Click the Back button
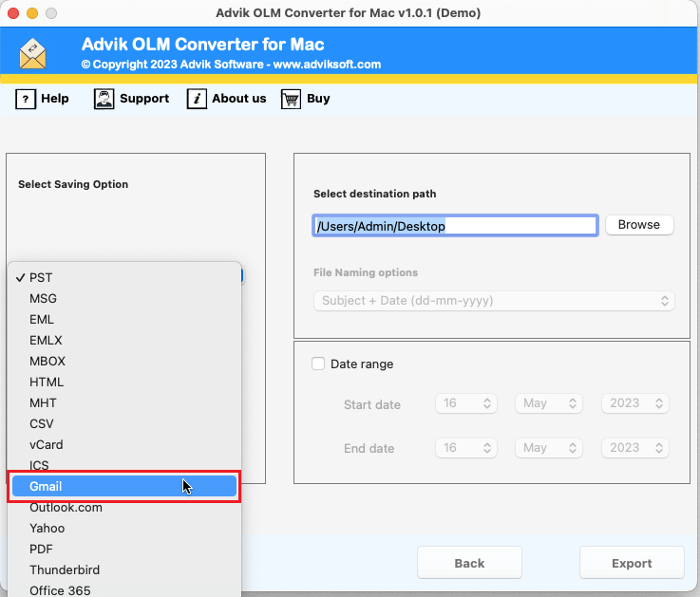 coord(469,563)
